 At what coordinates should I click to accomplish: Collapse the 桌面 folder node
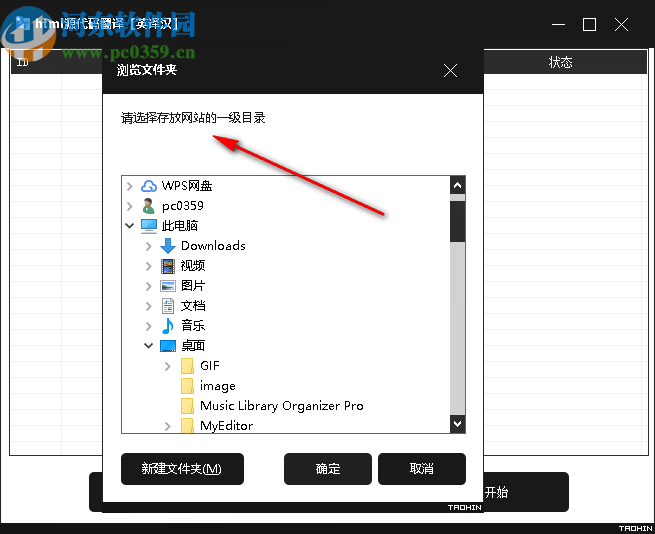click(148, 346)
